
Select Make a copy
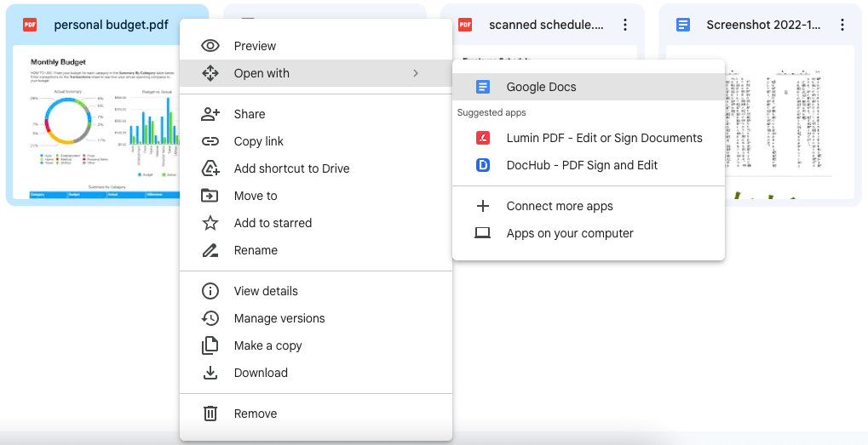[x=315, y=345]
